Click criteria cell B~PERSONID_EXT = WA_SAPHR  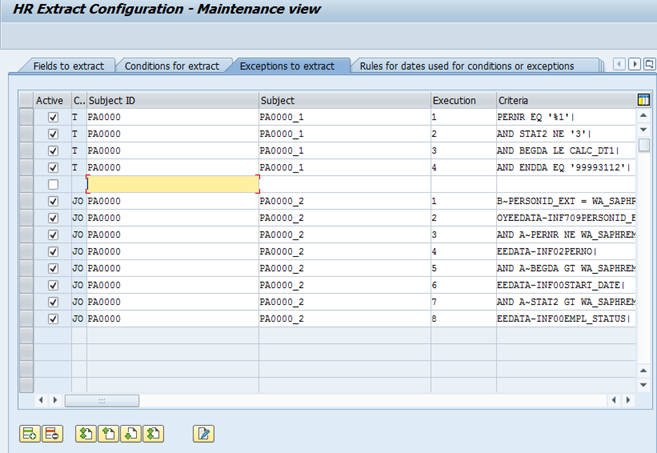click(566, 201)
